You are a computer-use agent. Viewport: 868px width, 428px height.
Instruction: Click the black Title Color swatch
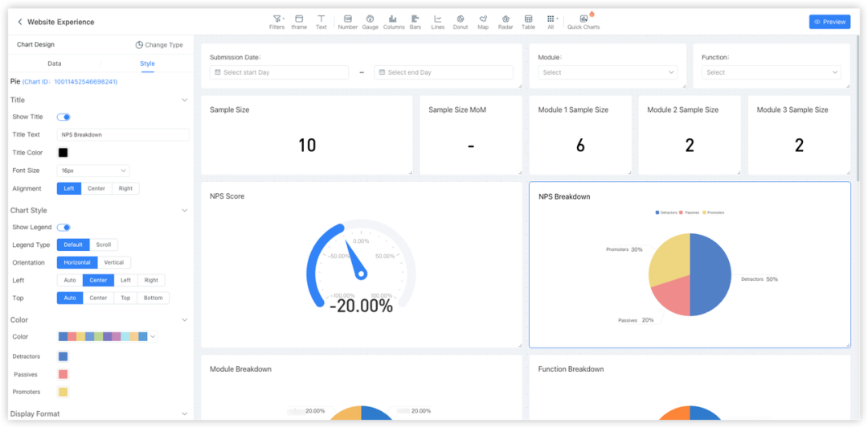click(x=63, y=153)
